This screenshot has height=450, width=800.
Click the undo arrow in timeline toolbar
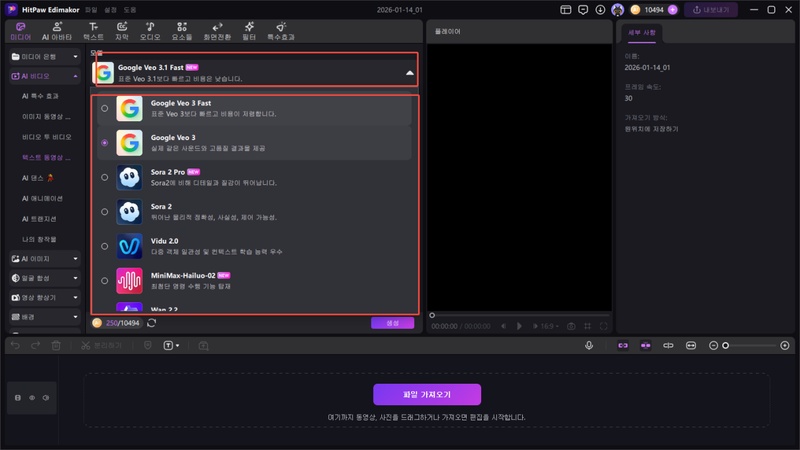15,346
